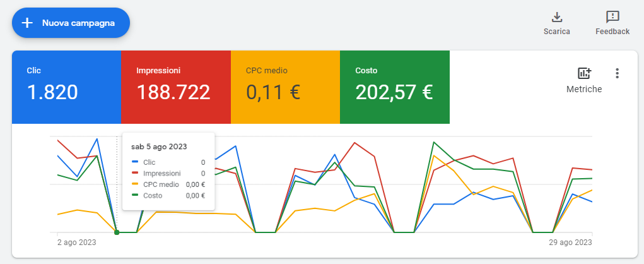Click the Scarica download arrow icon

(557, 17)
